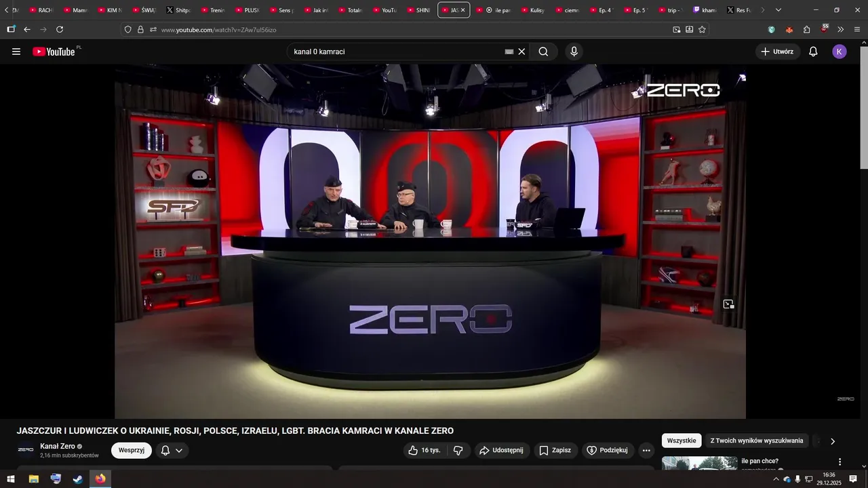Switch to the 'KIM' browser tab

pos(110,10)
